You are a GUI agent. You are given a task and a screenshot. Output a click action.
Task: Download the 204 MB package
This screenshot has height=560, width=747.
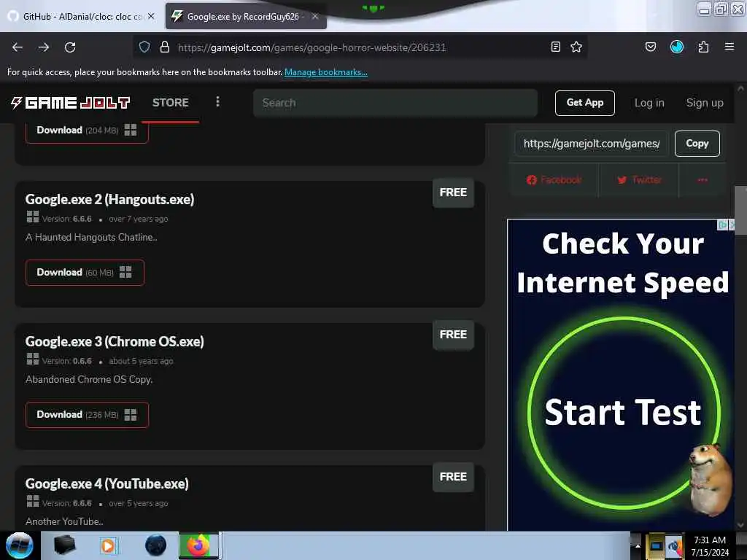coord(87,131)
